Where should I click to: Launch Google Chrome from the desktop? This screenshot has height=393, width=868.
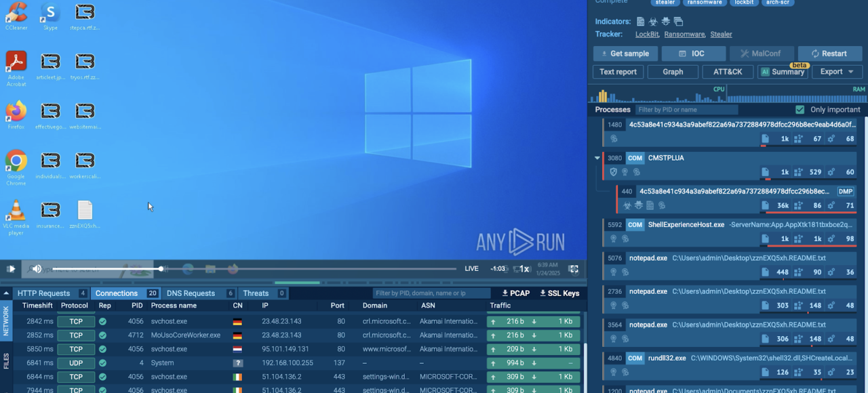(16, 167)
